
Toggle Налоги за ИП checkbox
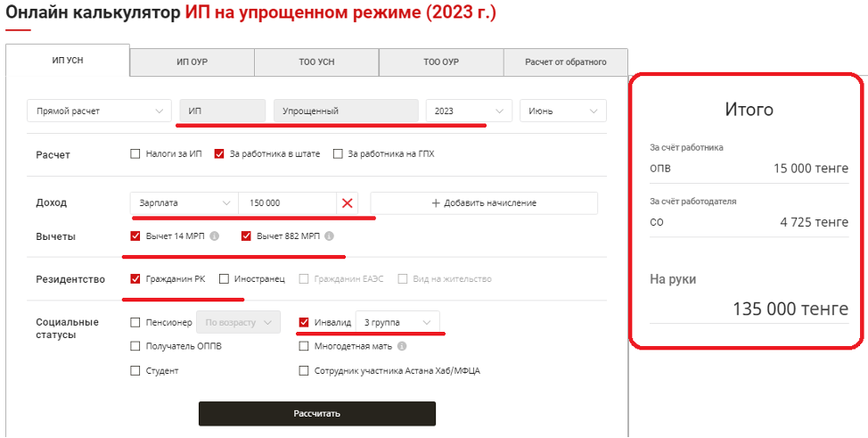[135, 154]
